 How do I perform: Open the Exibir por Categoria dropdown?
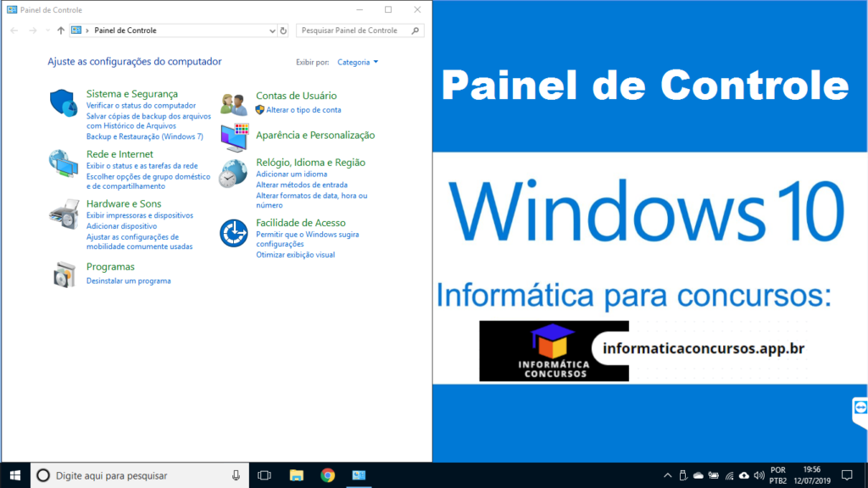358,62
